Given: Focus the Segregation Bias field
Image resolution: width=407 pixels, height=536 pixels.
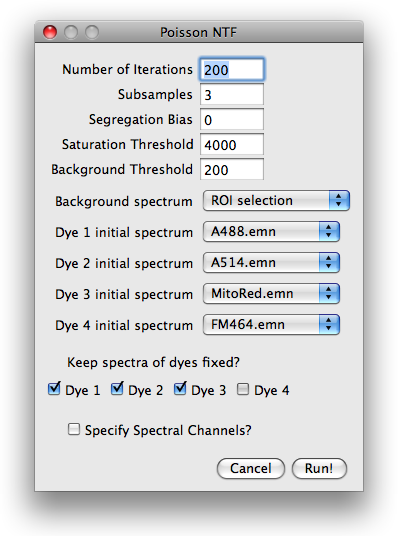Looking at the screenshot, I should 232,119.
